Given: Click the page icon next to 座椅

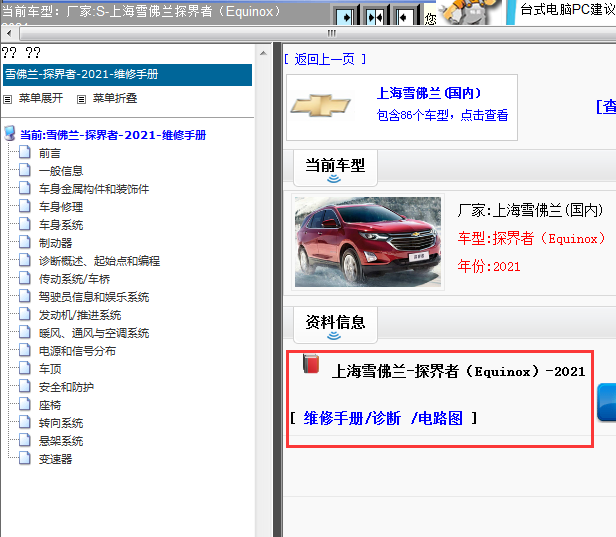Looking at the screenshot, I should 25,403.
